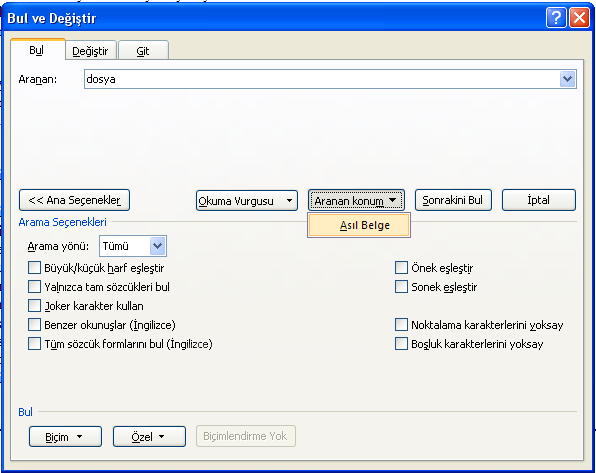This screenshot has width=596, height=473.
Task: Click the Sonrakini Bul button
Action: 453,200
